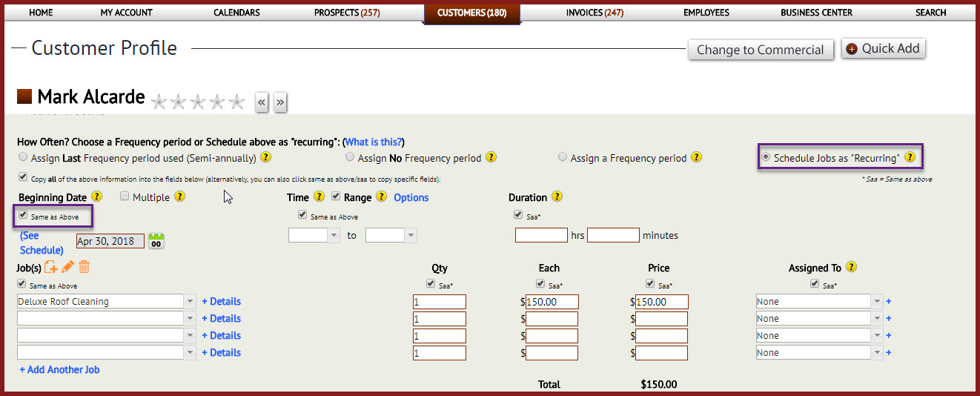Open time Options link
Screen dimensions: 980x396
click(x=411, y=197)
